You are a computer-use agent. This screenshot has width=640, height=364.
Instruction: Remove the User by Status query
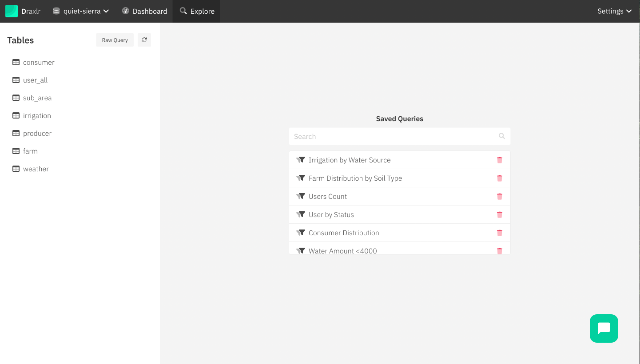(x=500, y=215)
